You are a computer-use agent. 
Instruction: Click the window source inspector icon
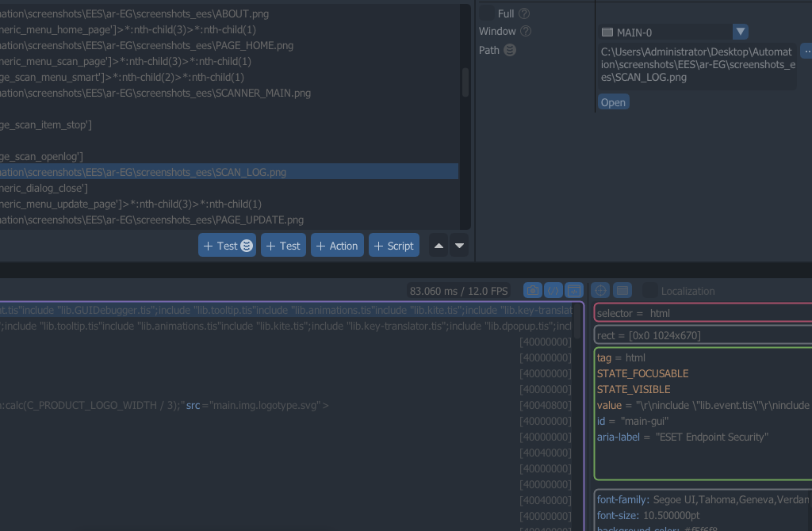574,291
